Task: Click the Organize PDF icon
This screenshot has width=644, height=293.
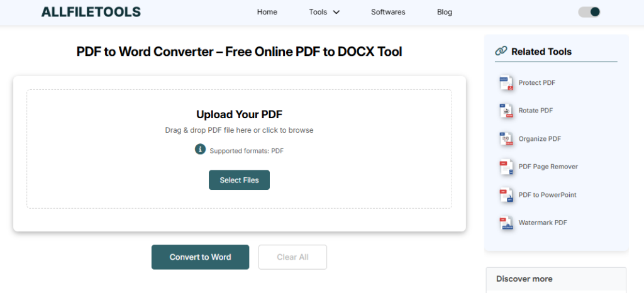Action: [x=506, y=139]
